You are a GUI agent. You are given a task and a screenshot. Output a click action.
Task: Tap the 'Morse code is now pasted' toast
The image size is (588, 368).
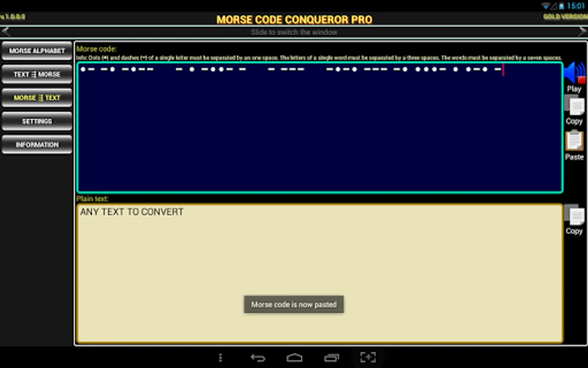(294, 305)
